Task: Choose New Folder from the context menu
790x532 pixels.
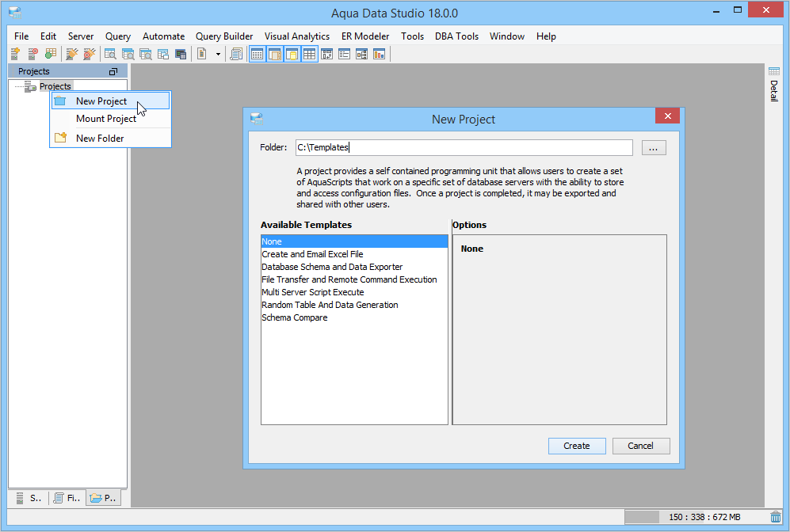Action: [110, 139]
